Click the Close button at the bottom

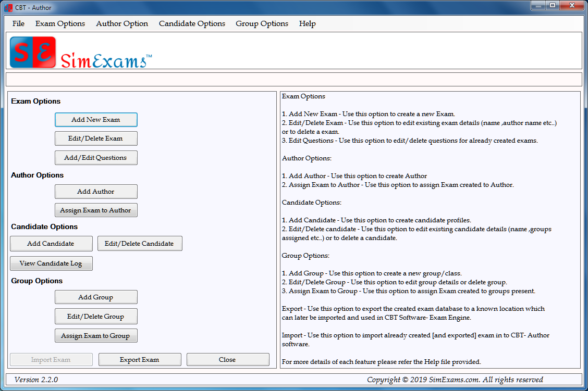pos(228,360)
